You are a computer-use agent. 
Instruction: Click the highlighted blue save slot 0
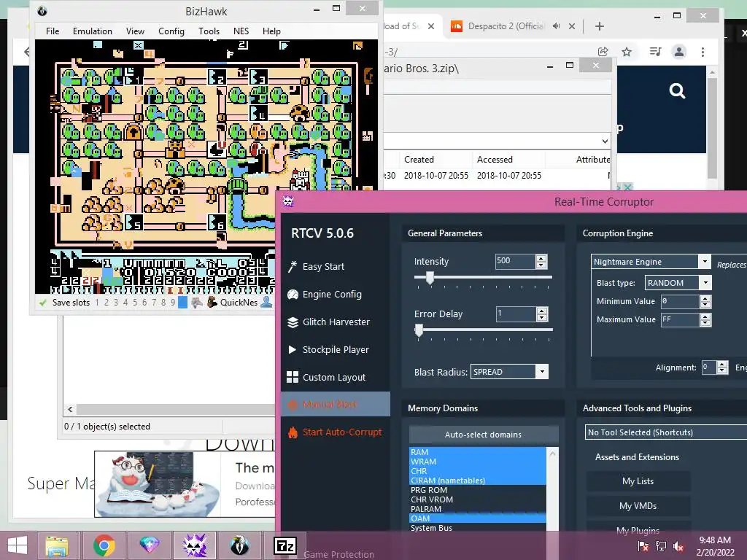(182, 303)
